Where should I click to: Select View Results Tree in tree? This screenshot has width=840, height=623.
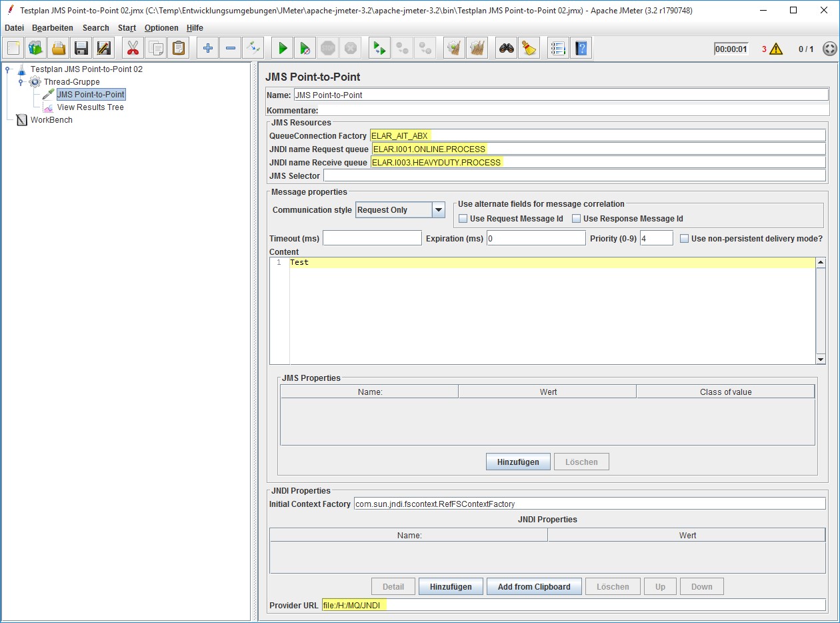(x=91, y=107)
